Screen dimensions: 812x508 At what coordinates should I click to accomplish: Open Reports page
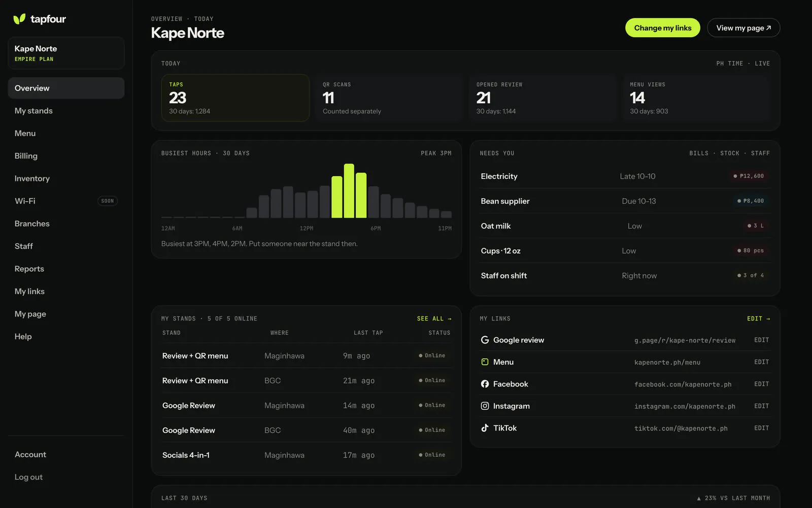(66, 269)
